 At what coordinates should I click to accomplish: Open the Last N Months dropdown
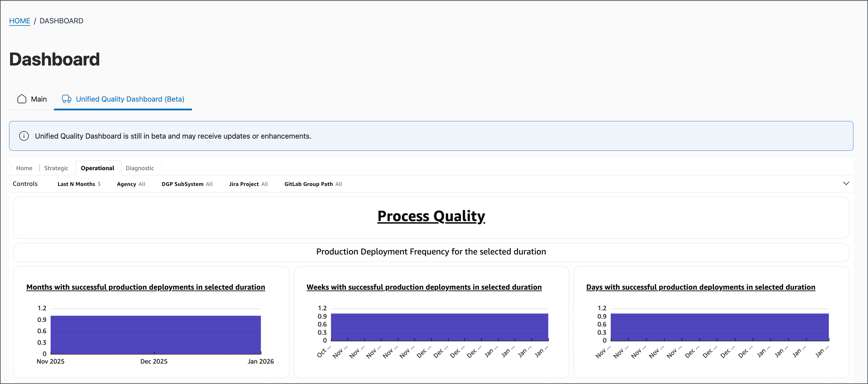coord(79,184)
